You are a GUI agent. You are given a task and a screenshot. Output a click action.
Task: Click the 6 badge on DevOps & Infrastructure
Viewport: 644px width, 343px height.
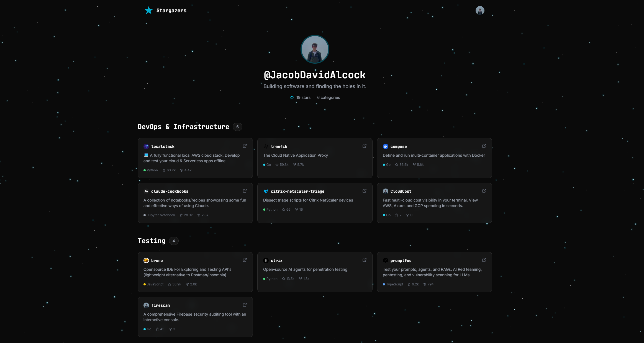click(237, 127)
